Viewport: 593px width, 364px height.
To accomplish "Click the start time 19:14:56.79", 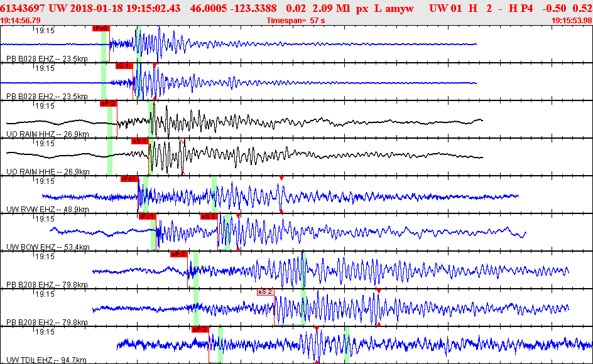I will point(21,21).
